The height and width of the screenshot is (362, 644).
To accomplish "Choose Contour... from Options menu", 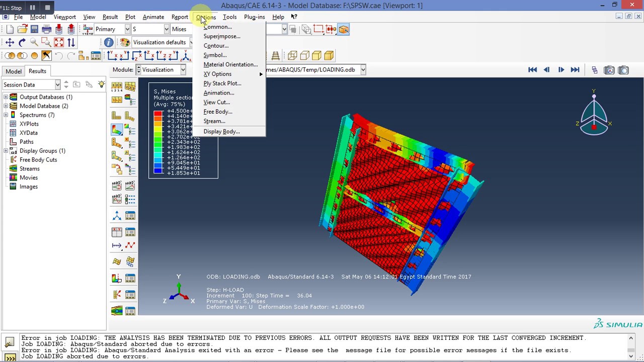I will click(229, 46).
